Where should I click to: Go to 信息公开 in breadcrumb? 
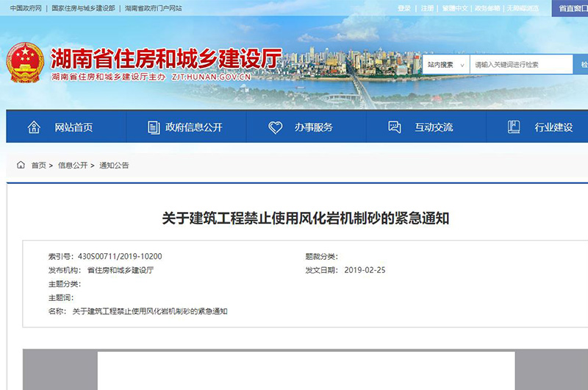coord(73,165)
